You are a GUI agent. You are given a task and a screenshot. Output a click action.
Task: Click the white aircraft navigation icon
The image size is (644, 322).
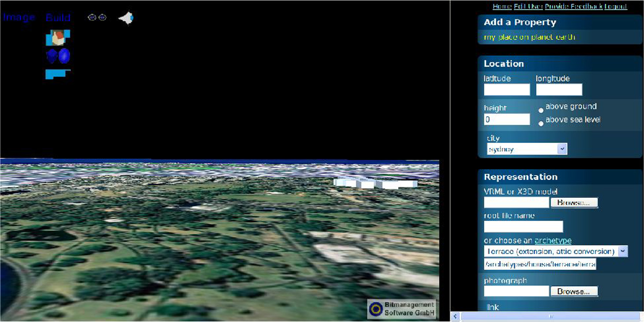[x=126, y=18]
